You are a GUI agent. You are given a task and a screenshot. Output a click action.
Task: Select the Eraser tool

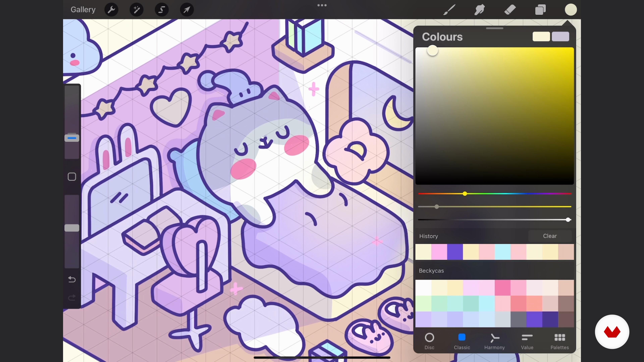pos(510,10)
